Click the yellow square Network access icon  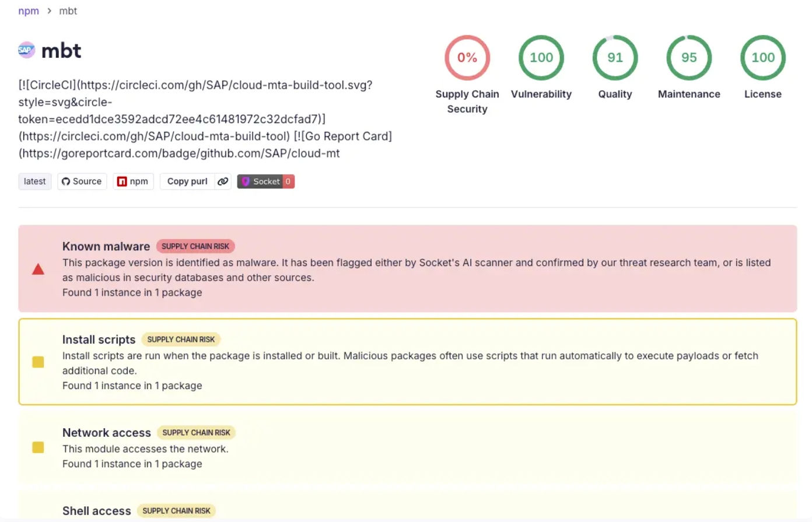38,447
